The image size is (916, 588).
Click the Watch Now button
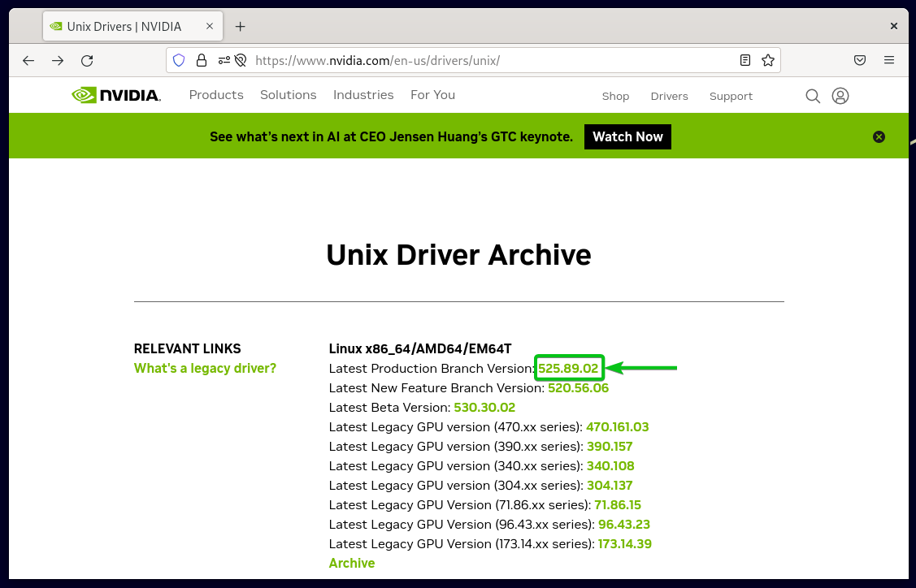pyautogui.click(x=627, y=136)
